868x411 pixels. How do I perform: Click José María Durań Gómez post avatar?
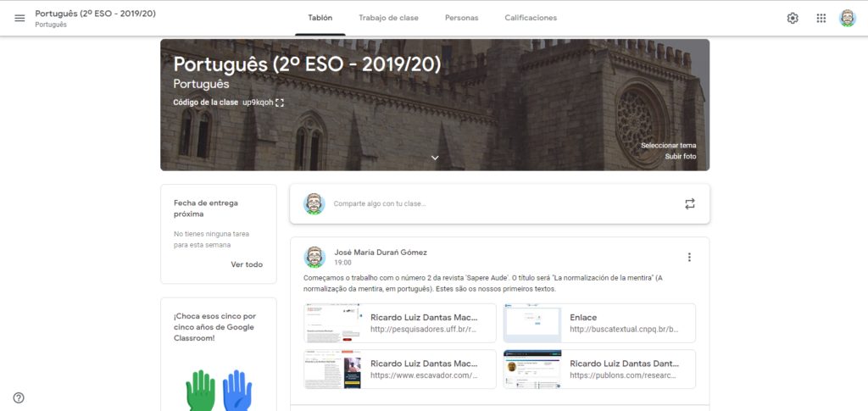[x=314, y=257]
